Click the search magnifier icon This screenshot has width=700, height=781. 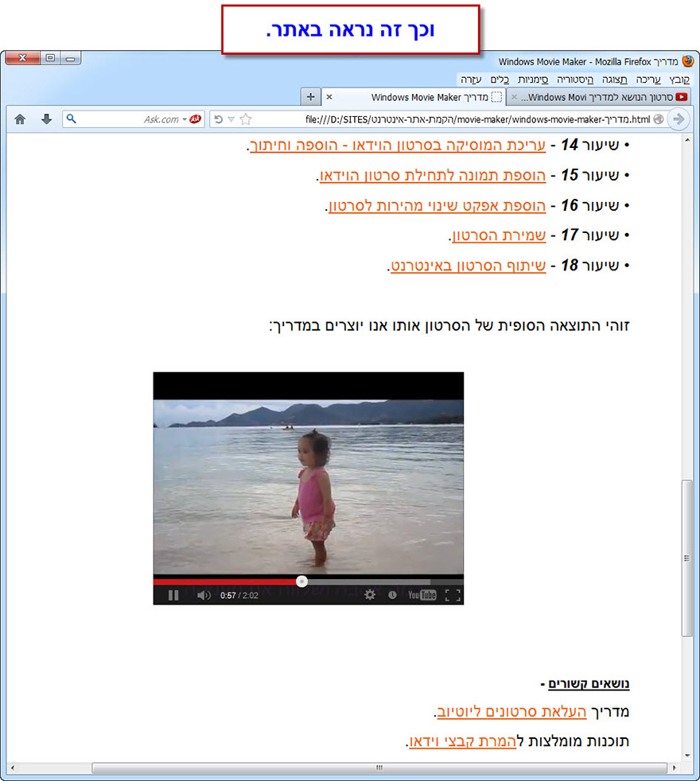(72, 119)
